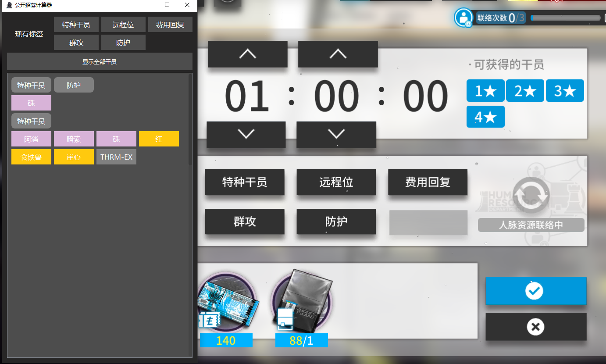Click the expedited plan card icon
This screenshot has width=606, height=364.
point(302,303)
